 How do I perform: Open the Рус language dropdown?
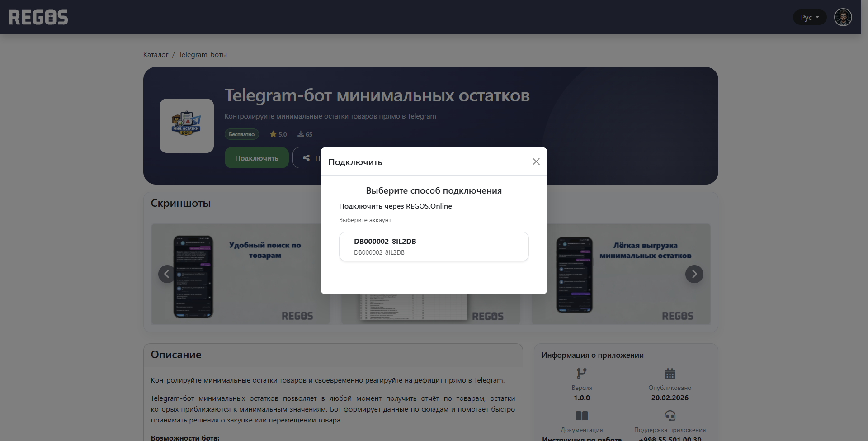810,17
